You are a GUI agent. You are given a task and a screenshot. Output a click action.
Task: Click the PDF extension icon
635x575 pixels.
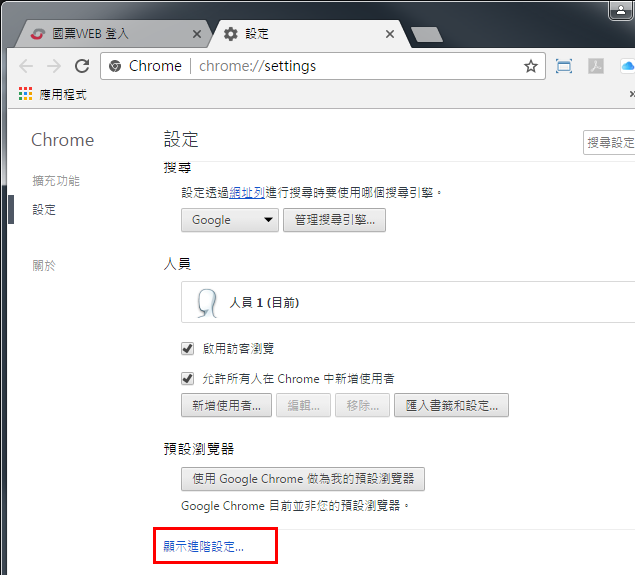[596, 66]
